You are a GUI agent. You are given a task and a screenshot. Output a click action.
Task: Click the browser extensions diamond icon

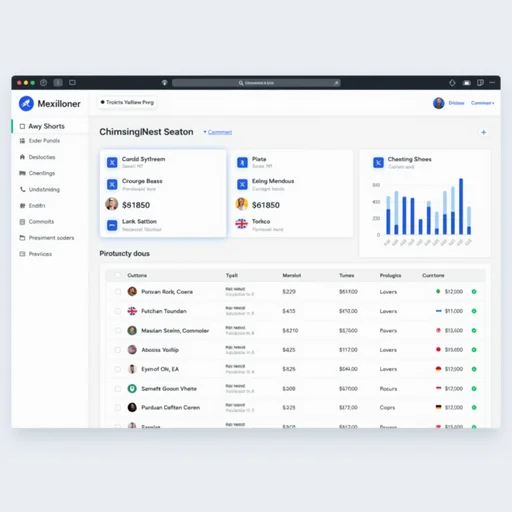click(452, 83)
